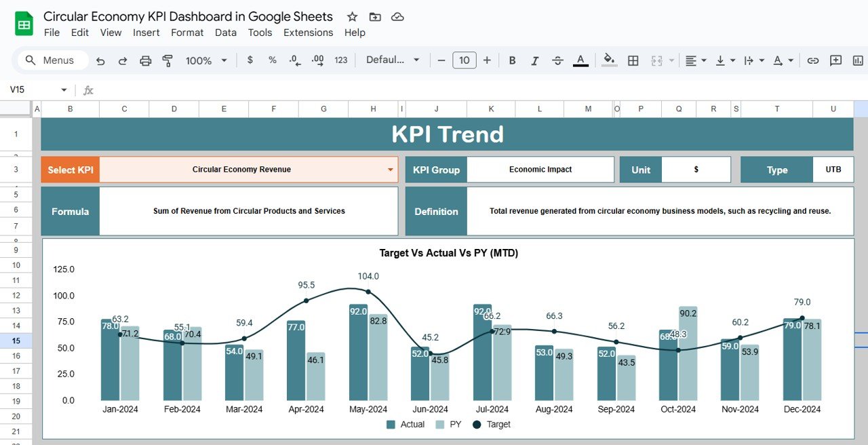
Task: Toggle strikethrough formatting
Action: tap(557, 60)
